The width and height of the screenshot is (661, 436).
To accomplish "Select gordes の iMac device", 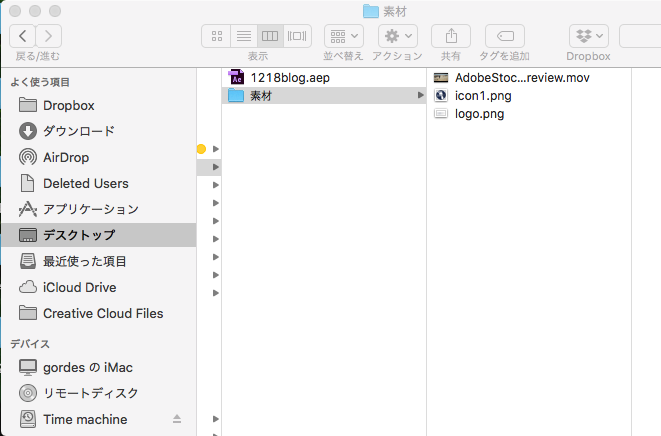I will 99,367.
